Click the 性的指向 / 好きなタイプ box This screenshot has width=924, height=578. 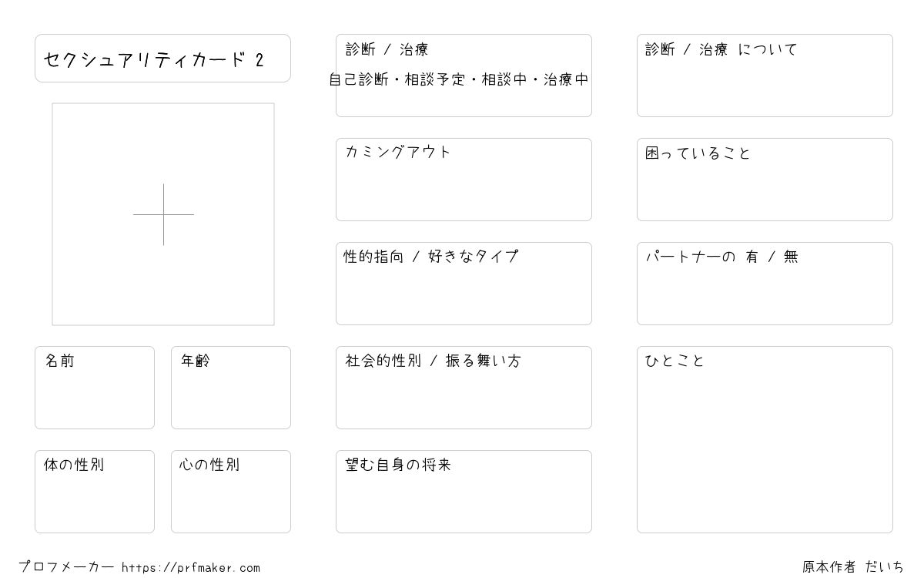tap(464, 284)
